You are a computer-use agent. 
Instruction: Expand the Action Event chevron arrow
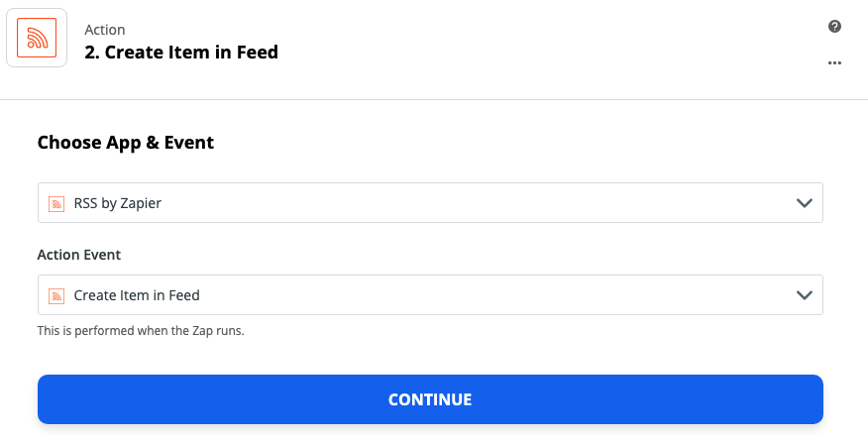(804, 295)
